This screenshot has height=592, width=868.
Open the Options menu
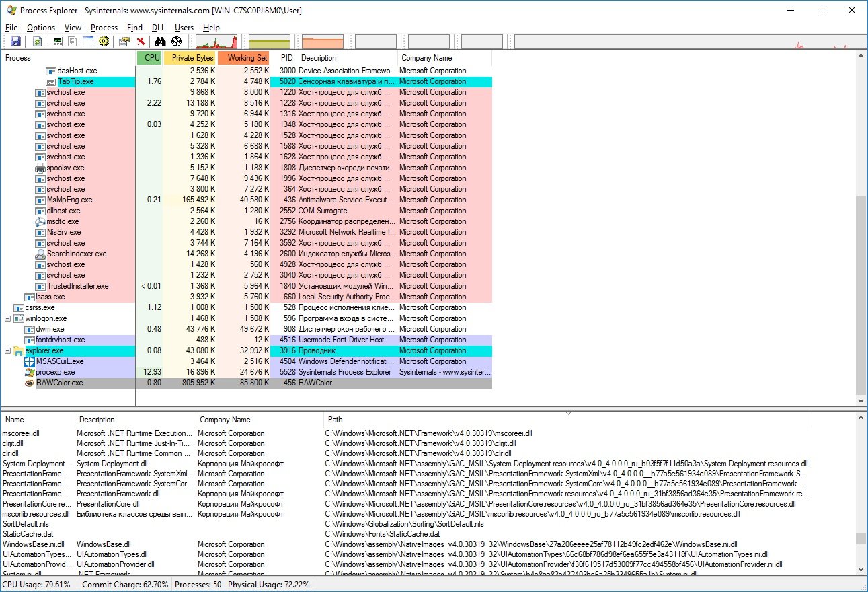click(41, 28)
